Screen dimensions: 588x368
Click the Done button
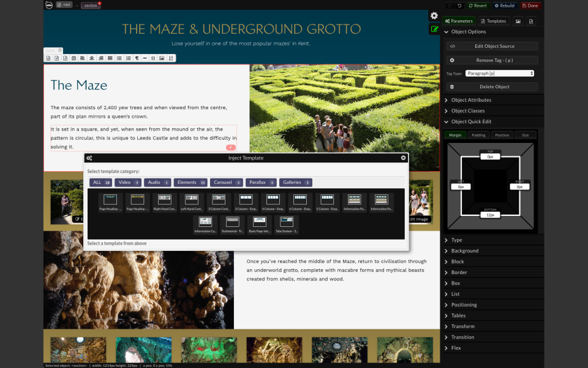coord(530,6)
